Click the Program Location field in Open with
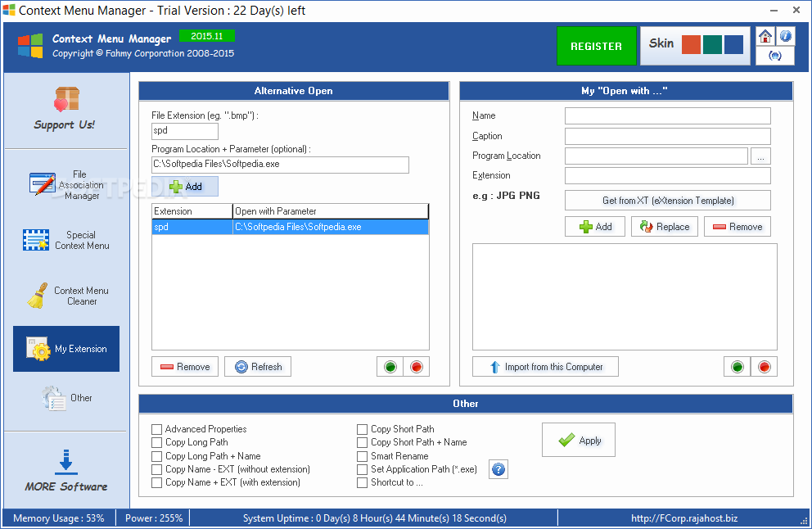The image size is (812, 529). click(656, 156)
